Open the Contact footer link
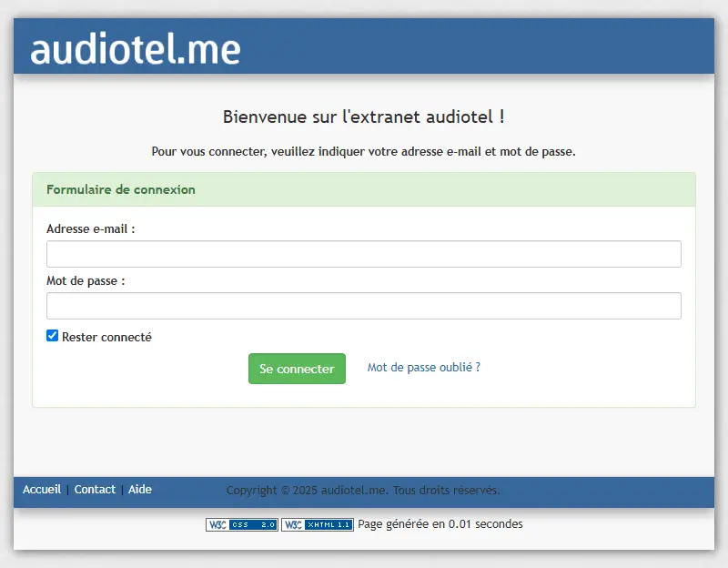Screen dimensions: 728x568 (x=95, y=490)
